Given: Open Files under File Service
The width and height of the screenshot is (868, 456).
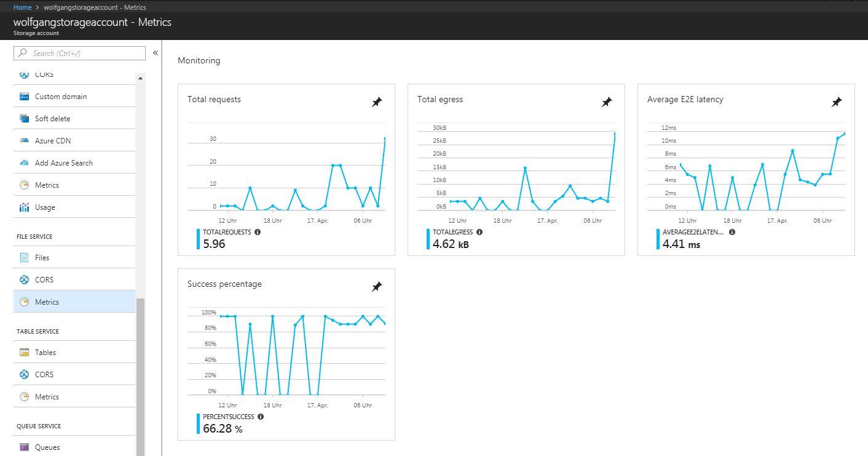Looking at the screenshot, I should click(42, 258).
